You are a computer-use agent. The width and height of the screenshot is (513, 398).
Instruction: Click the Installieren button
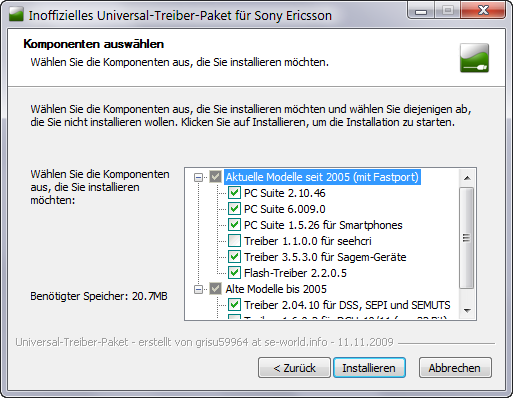(x=369, y=368)
